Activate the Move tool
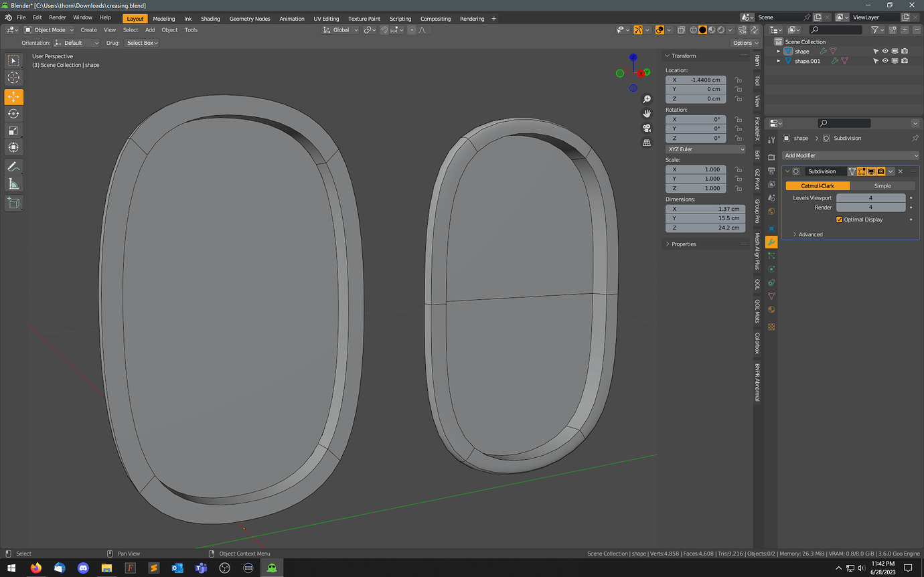 13,97
